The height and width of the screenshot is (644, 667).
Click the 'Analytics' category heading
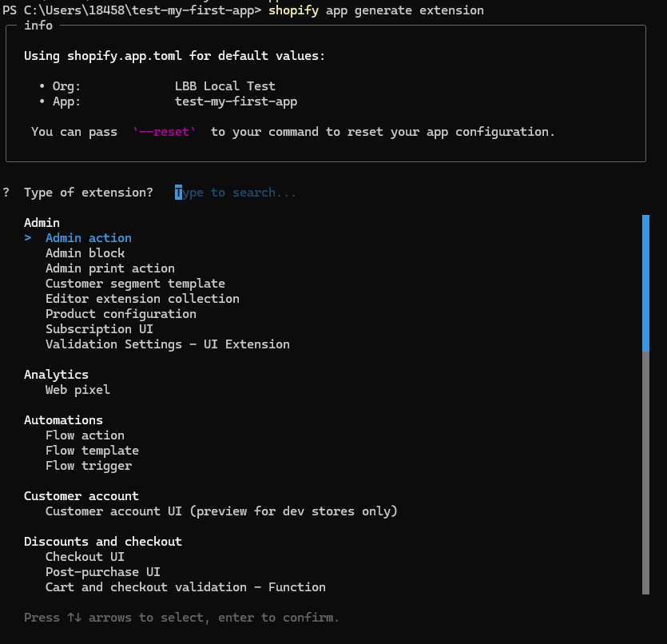tap(56, 374)
